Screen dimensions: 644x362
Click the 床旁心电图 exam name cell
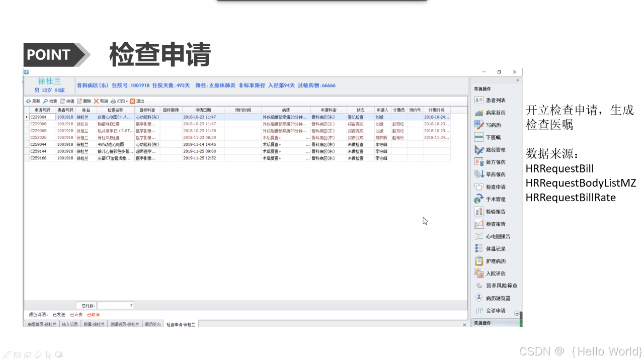[115, 117]
